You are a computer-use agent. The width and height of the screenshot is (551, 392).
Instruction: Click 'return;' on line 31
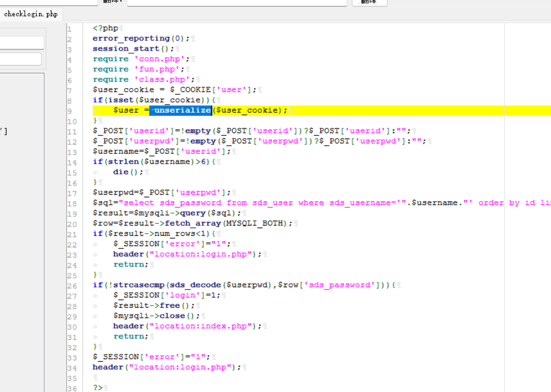[131, 336]
